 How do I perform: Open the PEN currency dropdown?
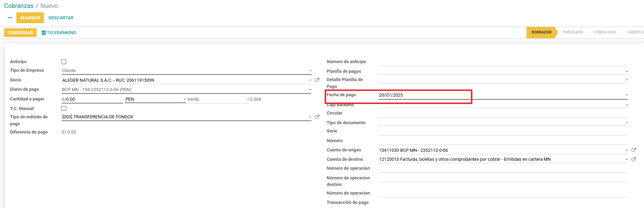pos(185,99)
